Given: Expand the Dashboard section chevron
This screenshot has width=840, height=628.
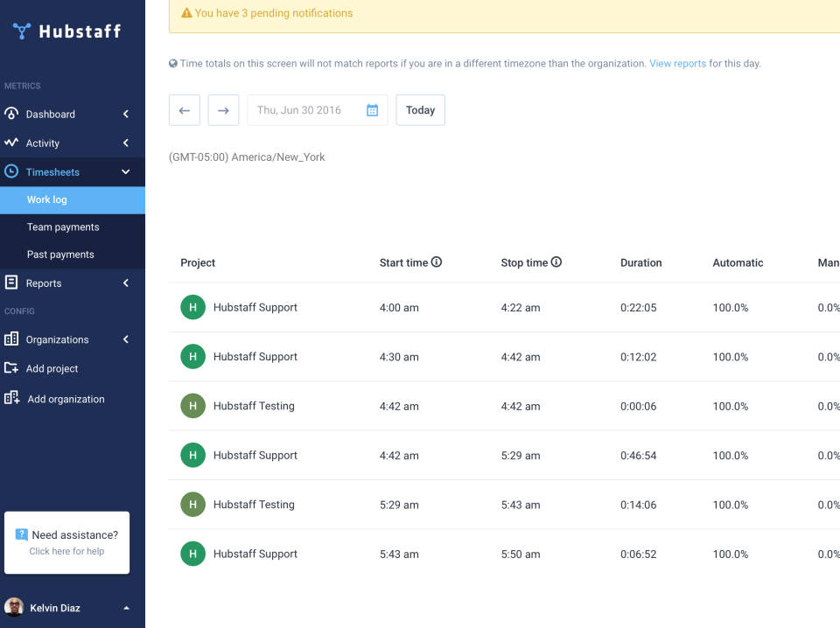Looking at the screenshot, I should coord(123,114).
